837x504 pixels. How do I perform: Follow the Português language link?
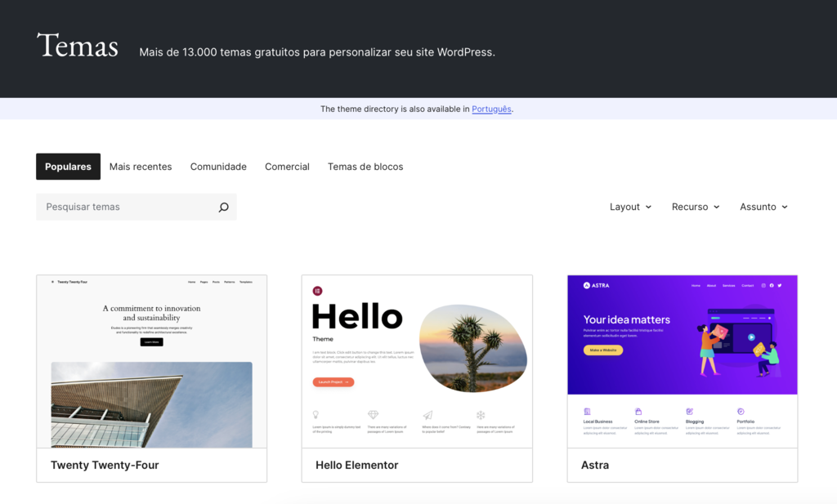tap(491, 109)
